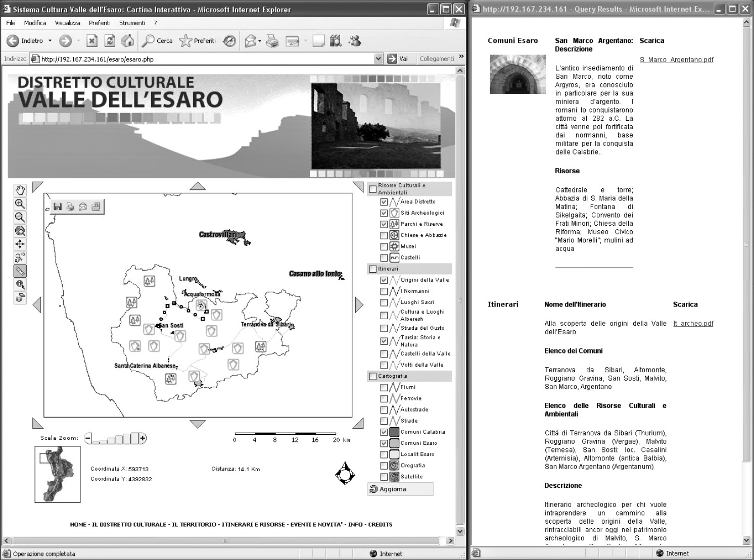
Task: Toggle the Risorse Culturali e Ambientali group checkbox
Action: (x=373, y=189)
